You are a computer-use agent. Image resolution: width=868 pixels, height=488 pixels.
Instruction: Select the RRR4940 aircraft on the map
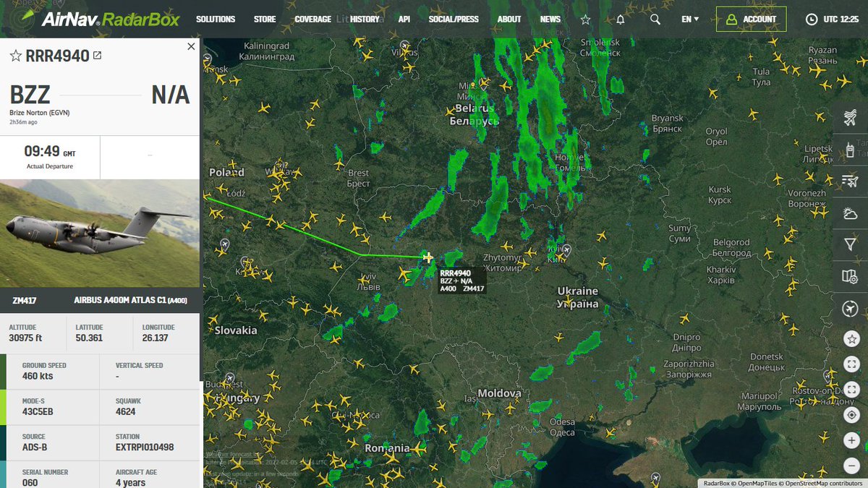tap(428, 257)
